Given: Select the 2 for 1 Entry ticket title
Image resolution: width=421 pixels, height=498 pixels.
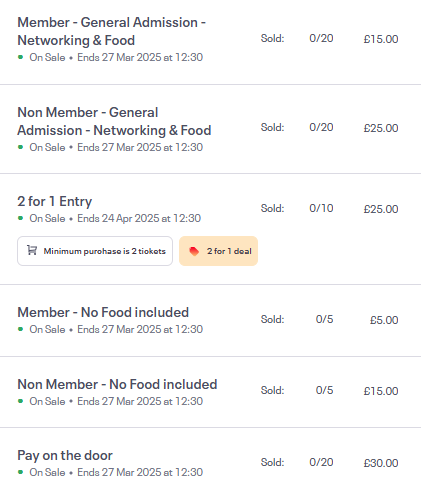Looking at the screenshot, I should [55, 201].
